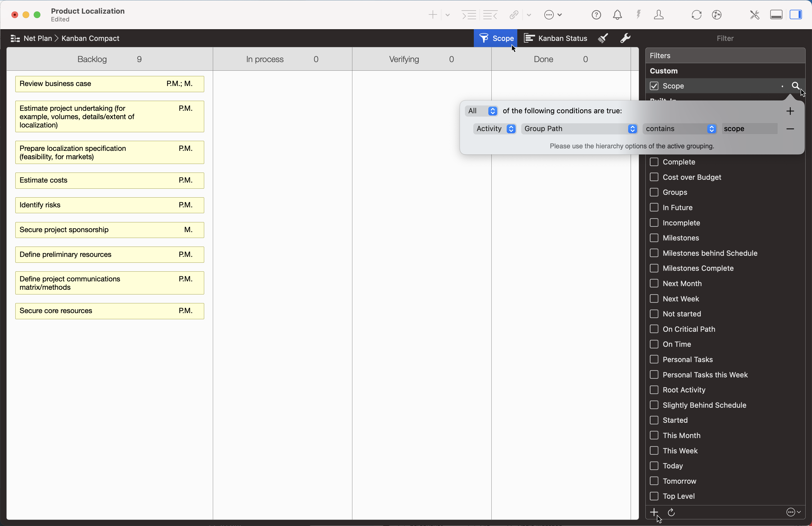Image resolution: width=812 pixels, height=526 pixels.
Task: Open the Resources person icon
Action: [659, 15]
